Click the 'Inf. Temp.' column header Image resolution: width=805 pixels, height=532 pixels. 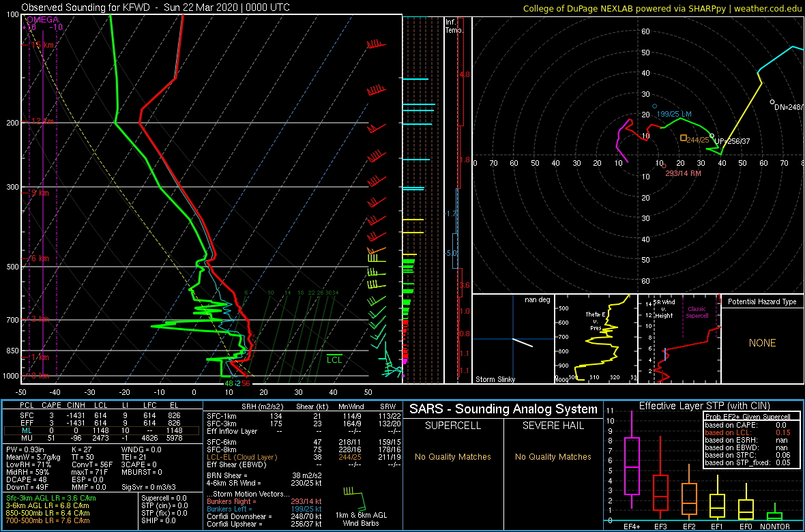pos(454,26)
